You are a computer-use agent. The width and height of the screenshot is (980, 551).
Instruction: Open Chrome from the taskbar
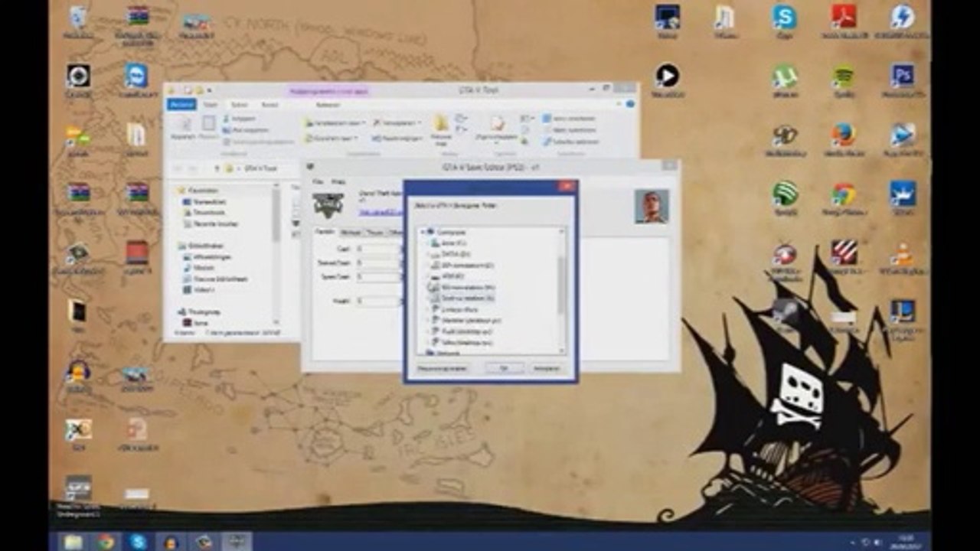[x=105, y=542]
